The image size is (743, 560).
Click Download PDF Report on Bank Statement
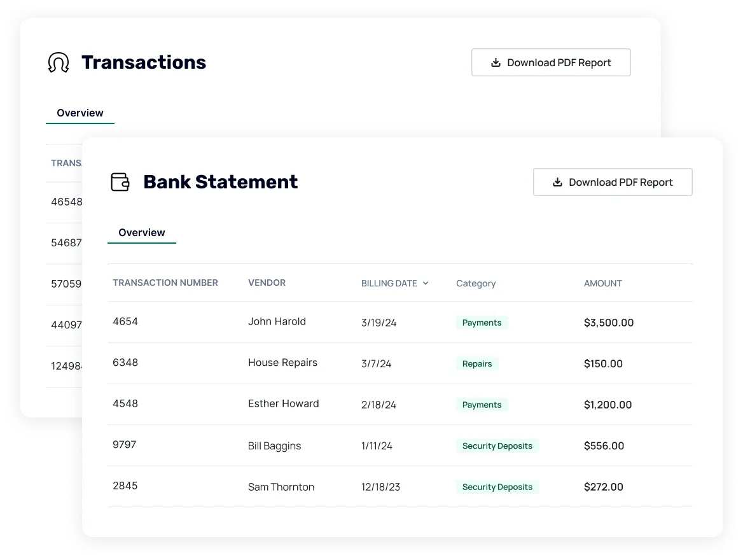[613, 182]
